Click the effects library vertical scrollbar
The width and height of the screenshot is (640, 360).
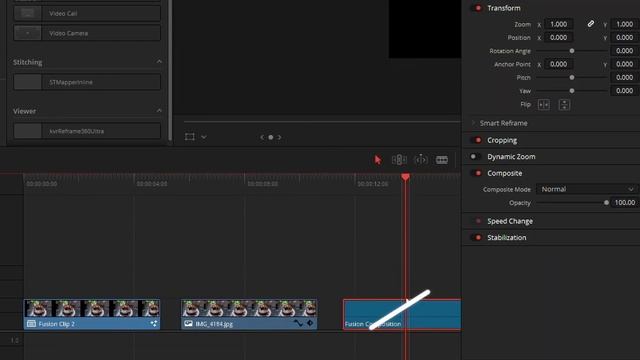coord(170,70)
